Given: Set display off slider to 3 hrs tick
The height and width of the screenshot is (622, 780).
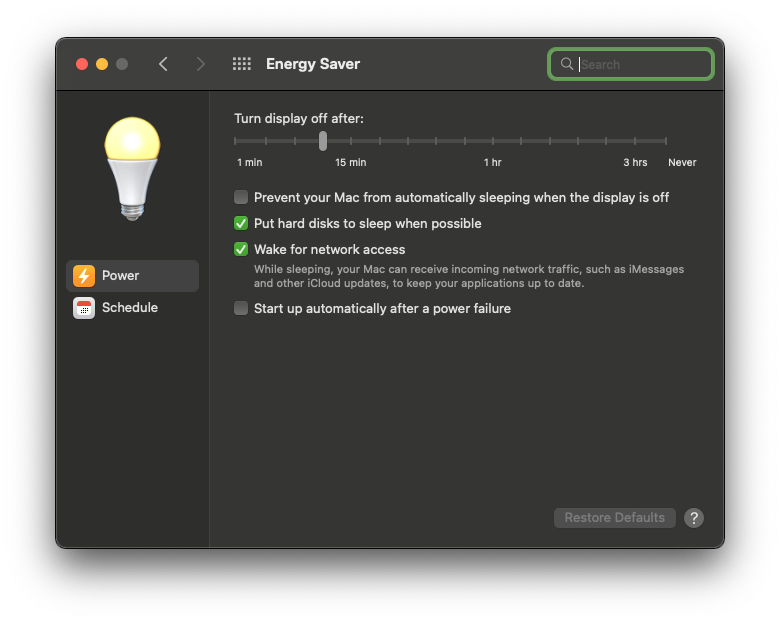Looking at the screenshot, I should 635,141.
